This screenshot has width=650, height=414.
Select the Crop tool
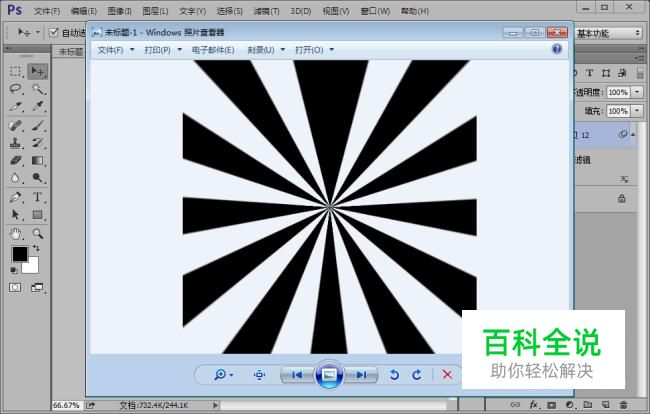(16, 106)
